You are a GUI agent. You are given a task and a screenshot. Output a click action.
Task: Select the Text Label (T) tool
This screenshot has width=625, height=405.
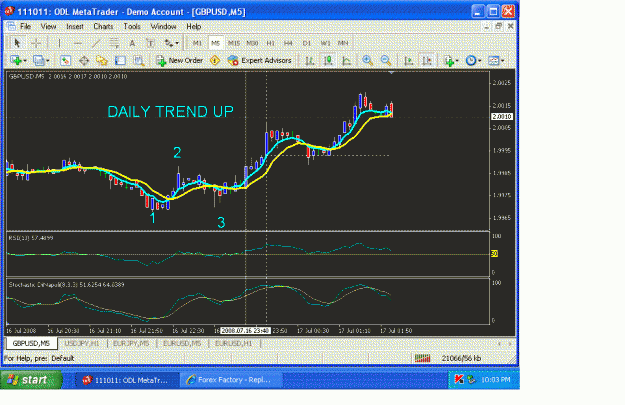coord(150,43)
